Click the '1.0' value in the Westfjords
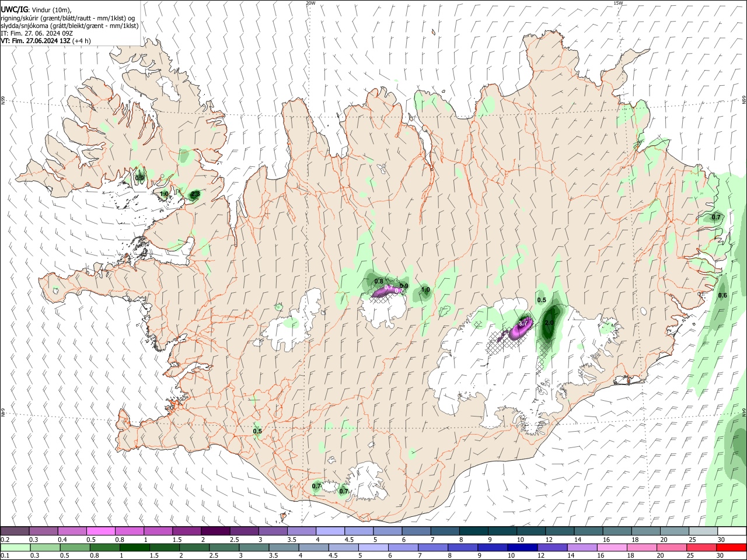The image size is (747, 560). coord(164,194)
